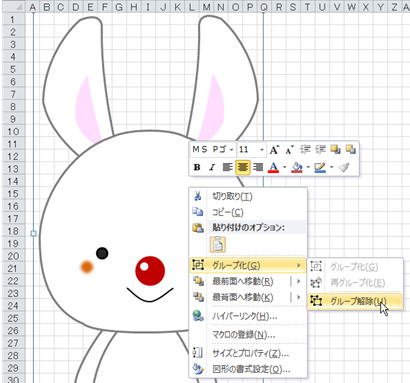The height and width of the screenshot is (383, 410).
Task: Open the shape fill dropdown arrow
Action: click(308, 167)
